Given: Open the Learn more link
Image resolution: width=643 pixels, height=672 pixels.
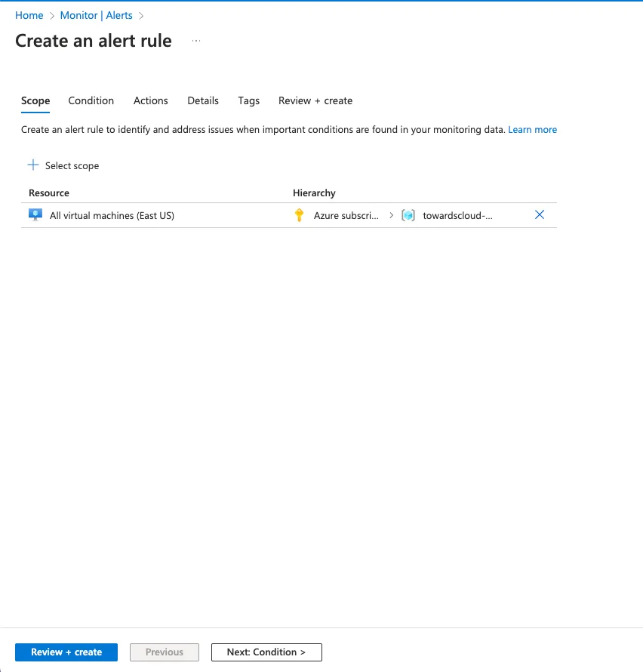Looking at the screenshot, I should click(x=533, y=129).
